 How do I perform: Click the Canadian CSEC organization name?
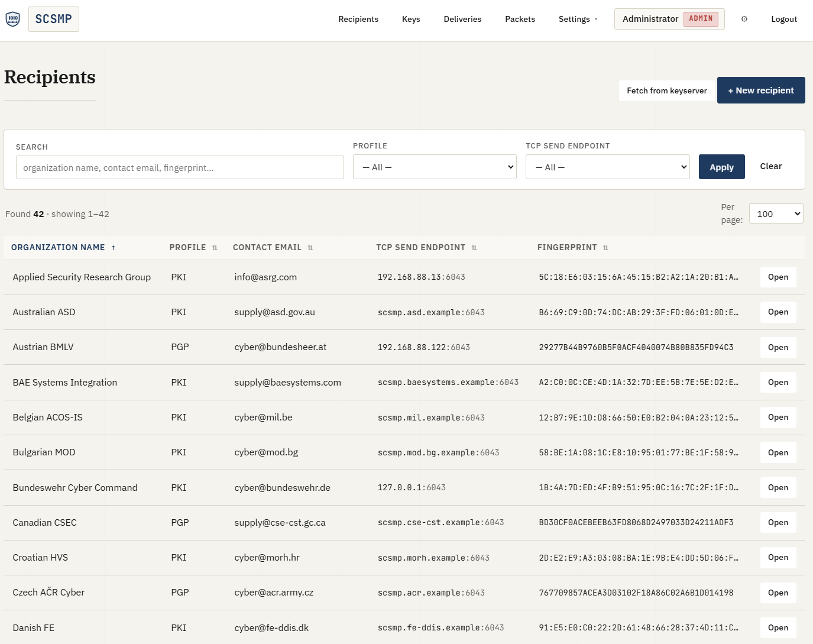45,522
